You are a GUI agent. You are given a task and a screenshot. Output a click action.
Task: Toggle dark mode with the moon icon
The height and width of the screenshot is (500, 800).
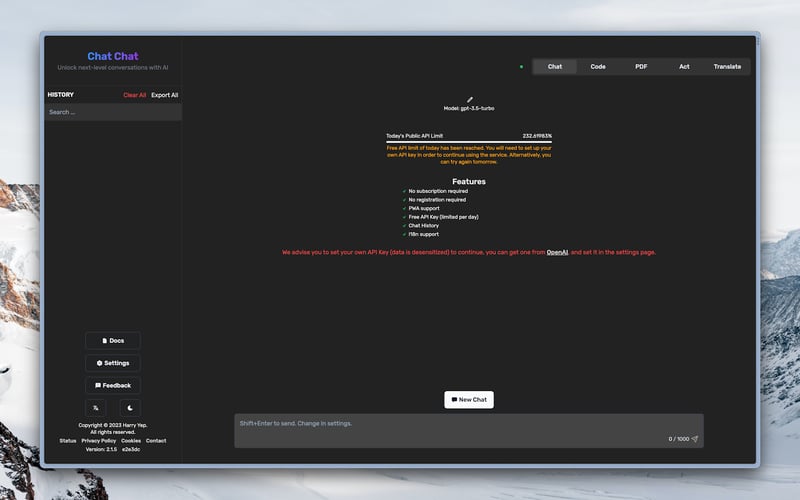130,408
